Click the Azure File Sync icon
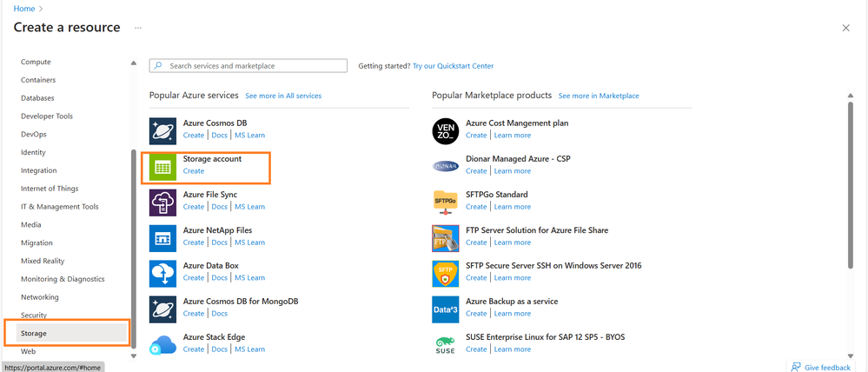Image resolution: width=868 pixels, height=372 pixels. tap(162, 203)
